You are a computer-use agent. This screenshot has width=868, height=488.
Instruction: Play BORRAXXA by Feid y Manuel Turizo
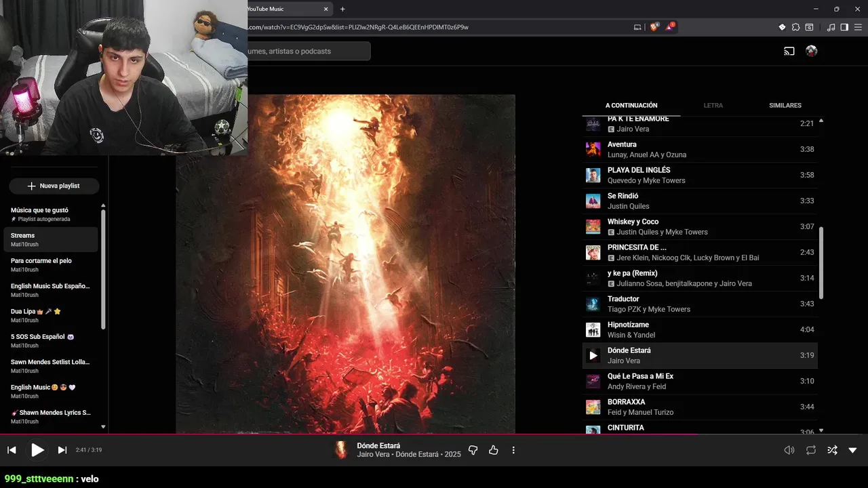pos(700,407)
